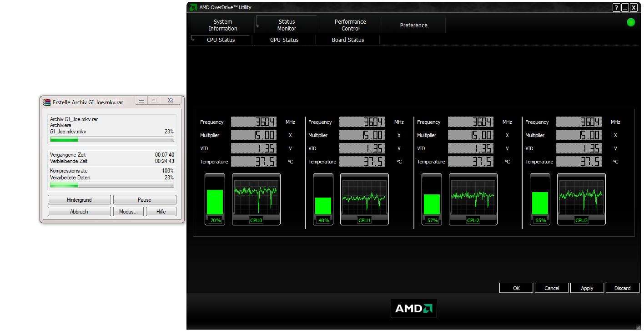Click the fourth core's Temperature readout
644x331 pixels.
579,162
